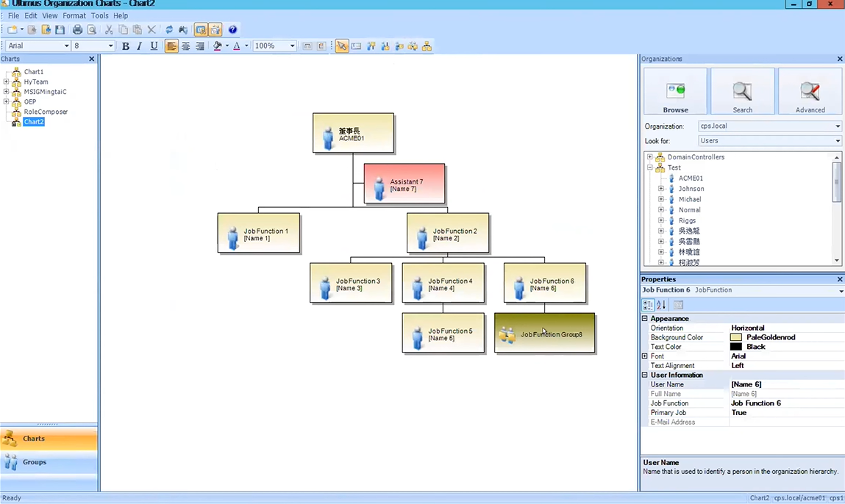
Task: Toggle bold text formatting
Action: point(125,46)
